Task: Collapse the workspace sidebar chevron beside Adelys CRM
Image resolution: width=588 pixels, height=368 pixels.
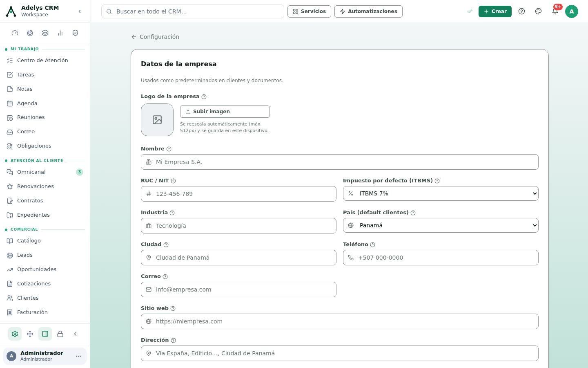Action: click(80, 11)
